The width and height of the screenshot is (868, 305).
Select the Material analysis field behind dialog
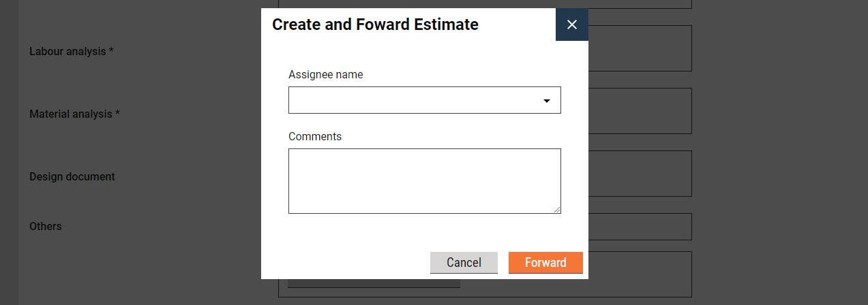(x=640, y=111)
